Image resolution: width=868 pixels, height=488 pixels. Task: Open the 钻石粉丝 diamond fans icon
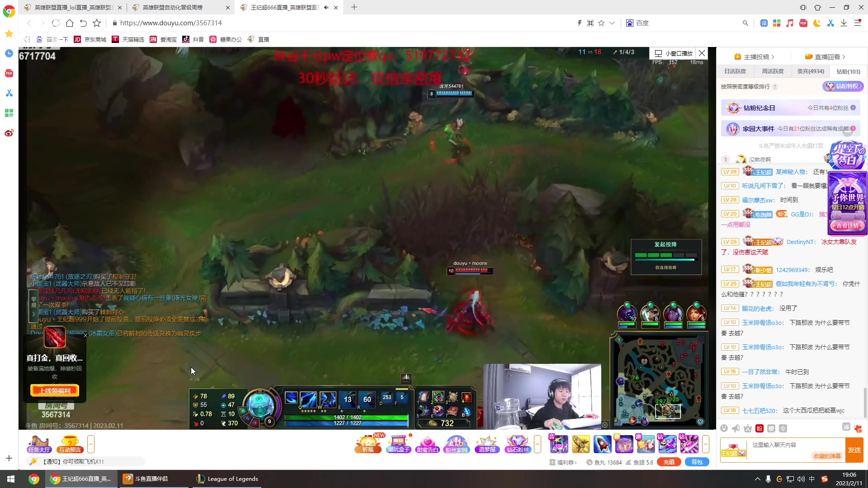[x=517, y=444]
